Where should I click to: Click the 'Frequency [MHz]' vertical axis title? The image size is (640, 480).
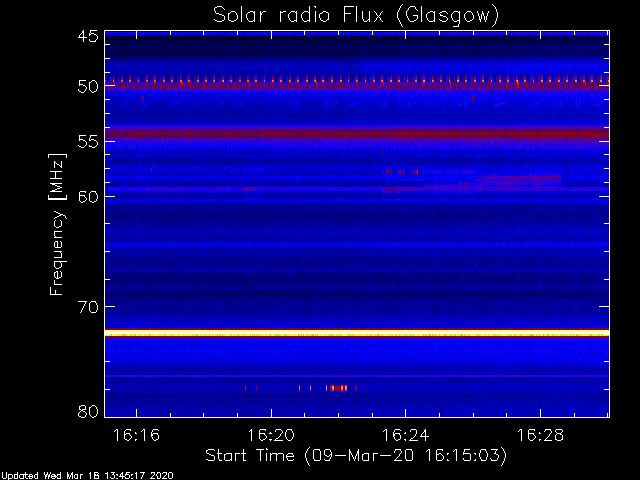click(57, 224)
